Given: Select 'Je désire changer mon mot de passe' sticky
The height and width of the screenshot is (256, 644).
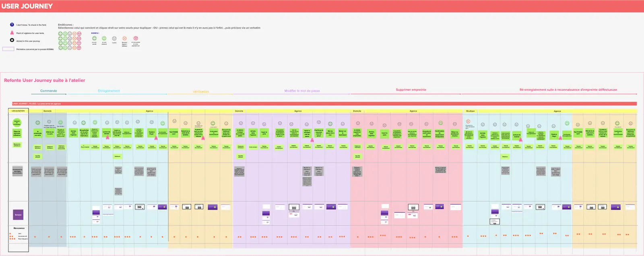Looking at the screenshot, I should tap(240, 133).
